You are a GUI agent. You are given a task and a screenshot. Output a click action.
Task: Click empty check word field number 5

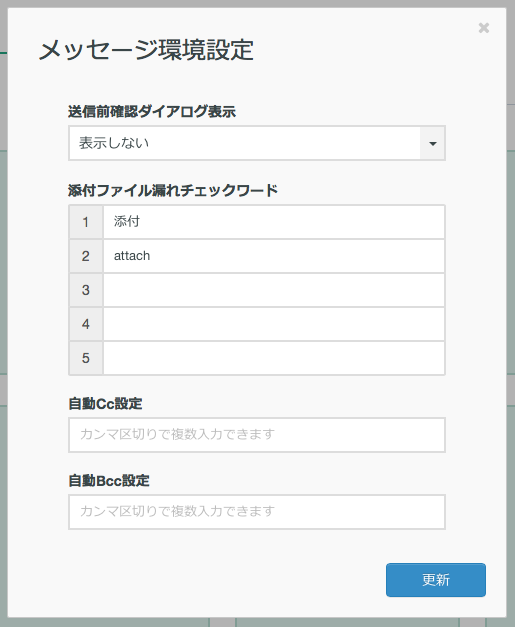point(274,358)
